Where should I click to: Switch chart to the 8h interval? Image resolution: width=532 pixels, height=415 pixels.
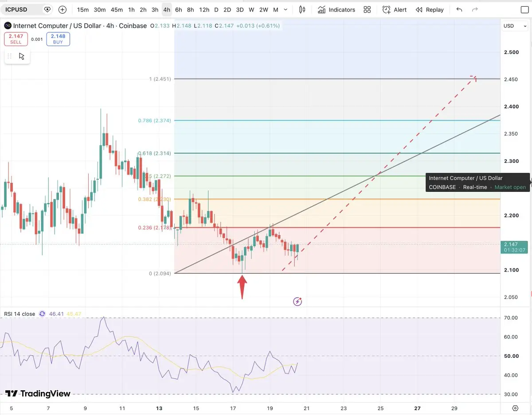[x=190, y=10]
